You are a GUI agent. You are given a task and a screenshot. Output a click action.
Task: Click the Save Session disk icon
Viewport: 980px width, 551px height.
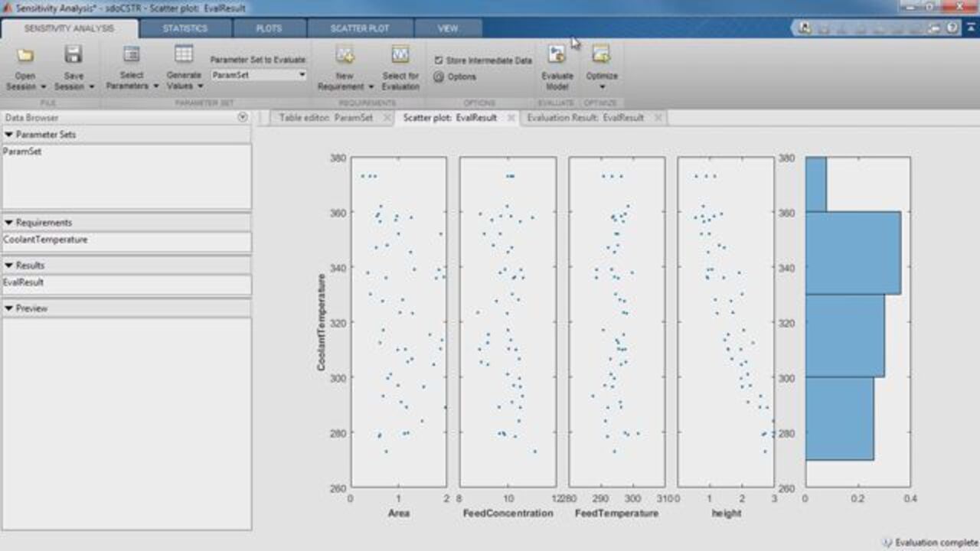point(73,55)
